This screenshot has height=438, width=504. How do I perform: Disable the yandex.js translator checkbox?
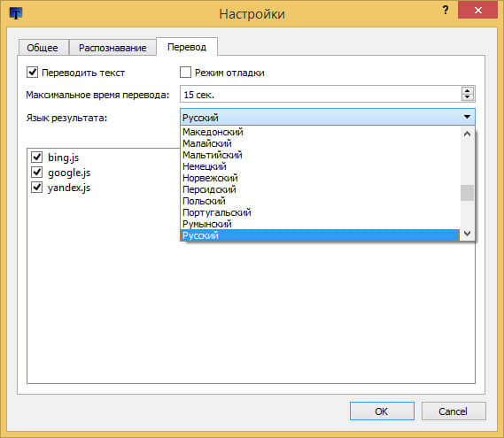(x=36, y=187)
